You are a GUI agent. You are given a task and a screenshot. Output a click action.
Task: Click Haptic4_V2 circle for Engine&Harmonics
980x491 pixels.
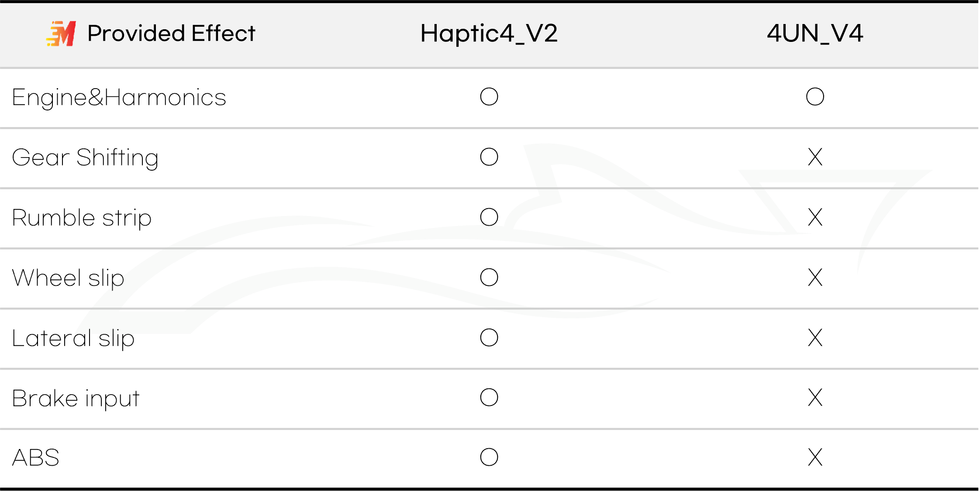pyautogui.click(x=489, y=97)
